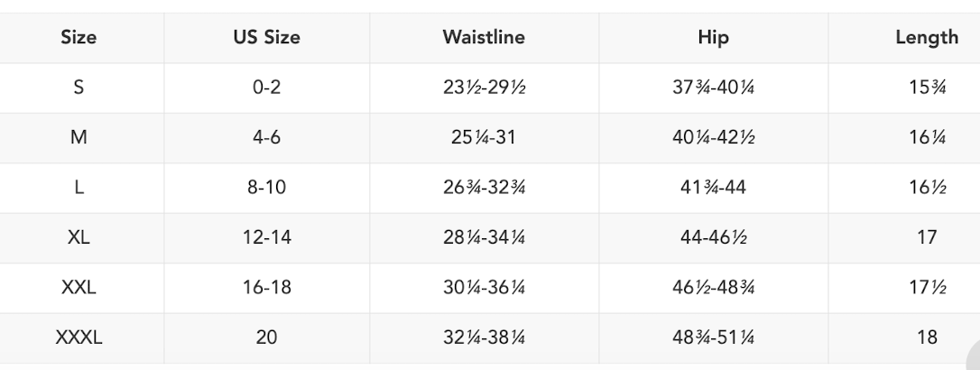Image resolution: width=980 pixels, height=370 pixels.
Task: Click the Size column header
Action: (79, 38)
